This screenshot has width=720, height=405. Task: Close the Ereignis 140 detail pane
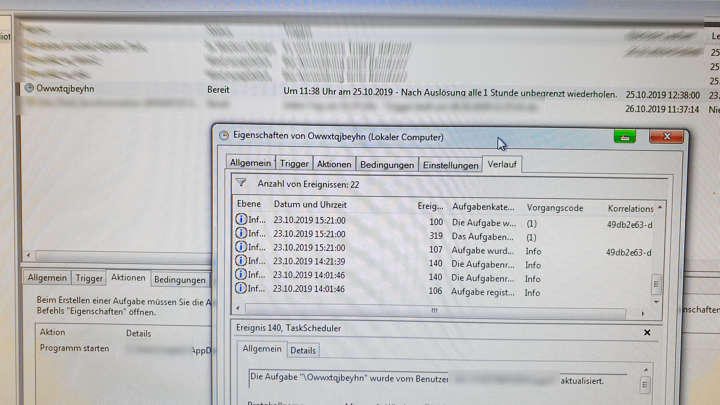[647, 332]
